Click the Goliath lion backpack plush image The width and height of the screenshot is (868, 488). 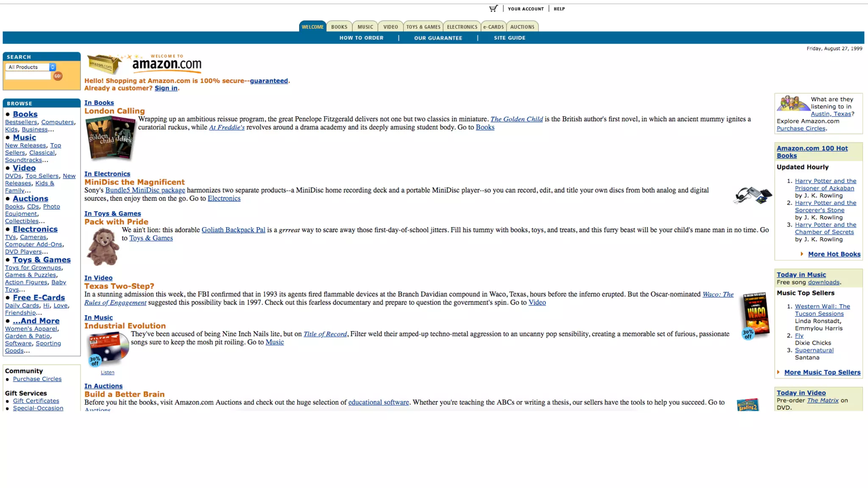pos(103,247)
